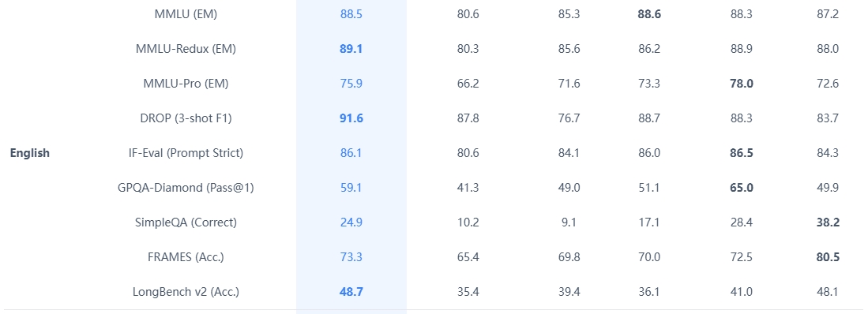
Task: Select GPQA-Diamond (Pass@1) benchmark label
Action: click(186, 188)
